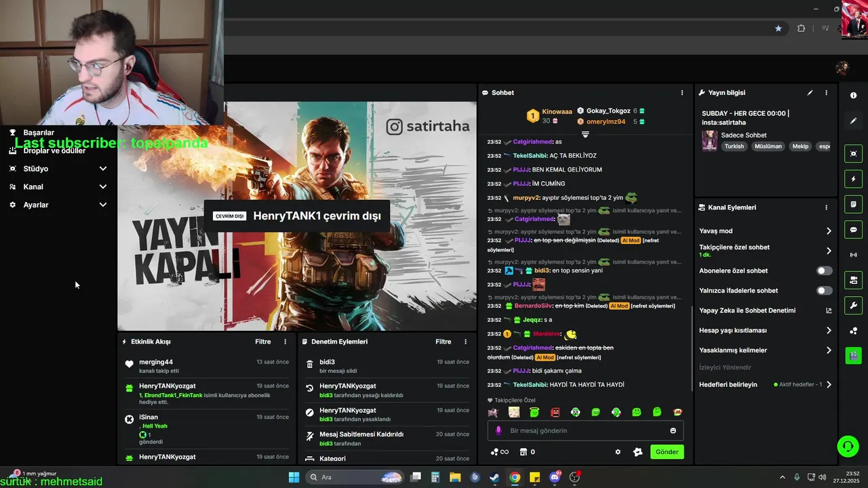Toggle the capture frame icon in right sidebar
The width and height of the screenshot is (868, 488).
(x=853, y=154)
